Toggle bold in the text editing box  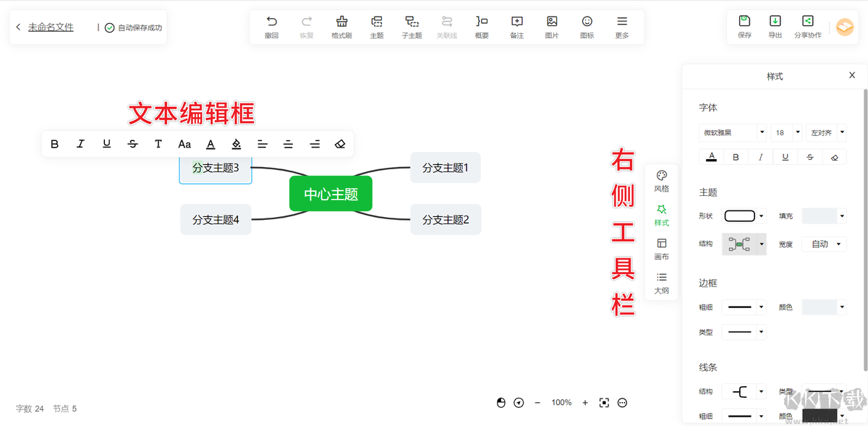click(x=54, y=144)
